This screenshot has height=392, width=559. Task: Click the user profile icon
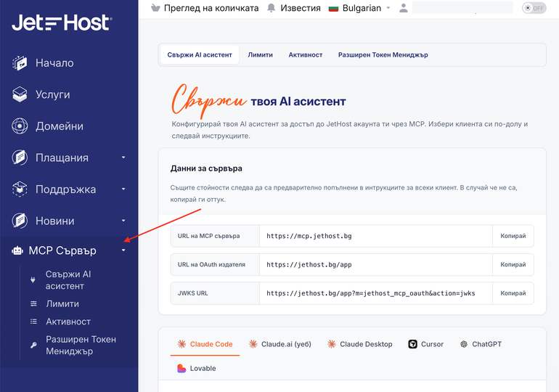(x=403, y=8)
